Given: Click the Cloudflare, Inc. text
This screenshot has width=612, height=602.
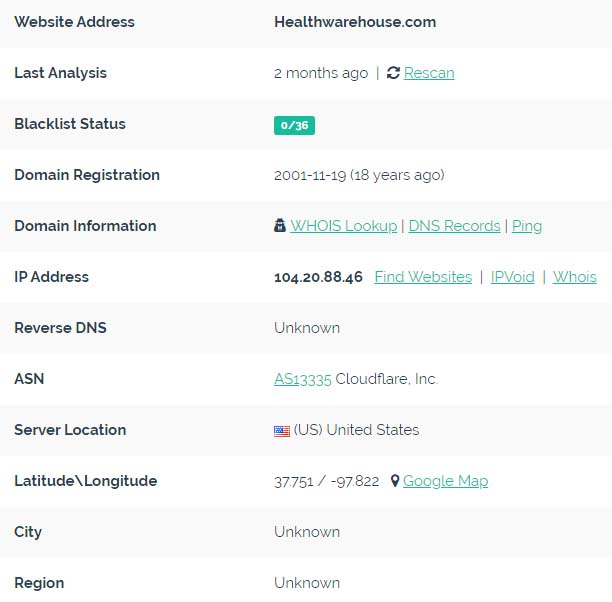Looking at the screenshot, I should pyautogui.click(x=386, y=379).
